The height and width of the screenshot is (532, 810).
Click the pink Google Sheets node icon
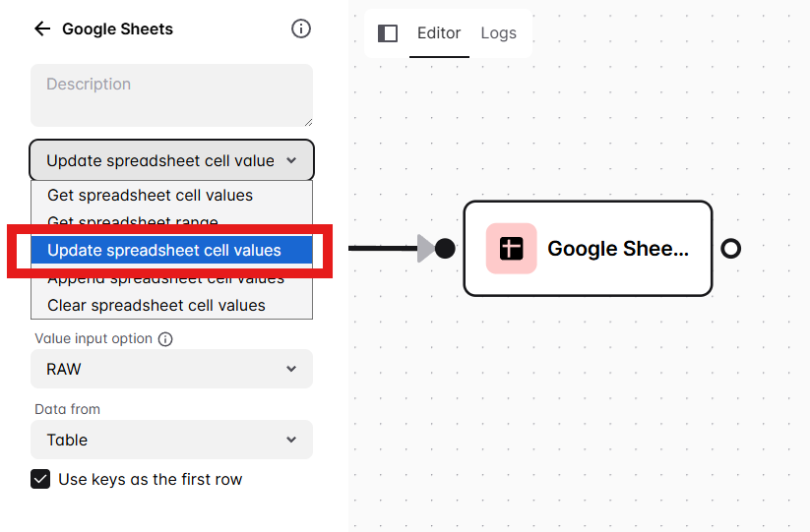click(x=511, y=248)
